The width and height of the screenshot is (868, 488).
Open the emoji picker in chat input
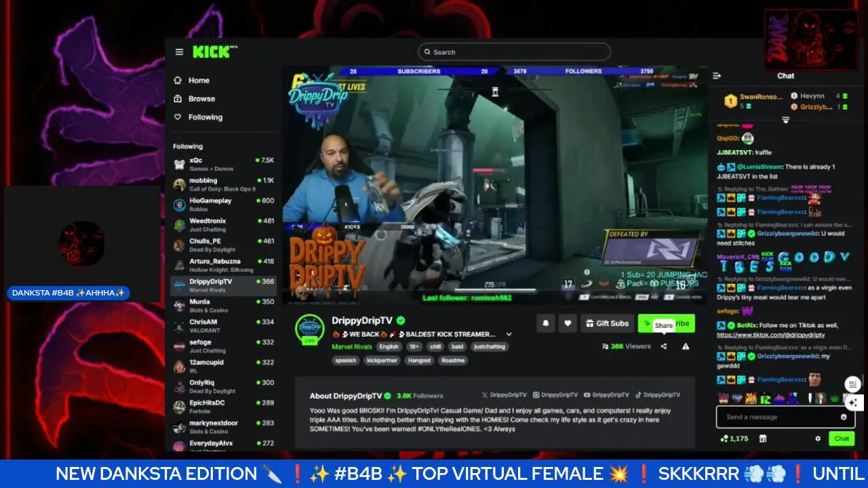pos(844,417)
